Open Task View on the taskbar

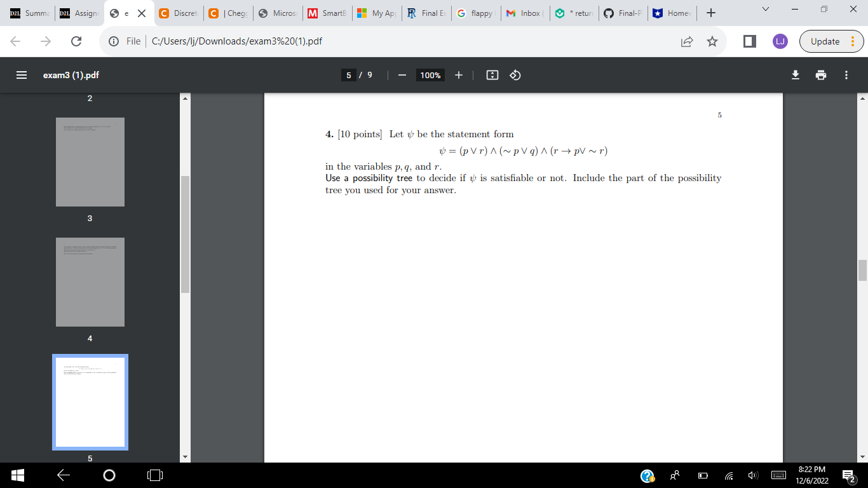pyautogui.click(x=155, y=475)
